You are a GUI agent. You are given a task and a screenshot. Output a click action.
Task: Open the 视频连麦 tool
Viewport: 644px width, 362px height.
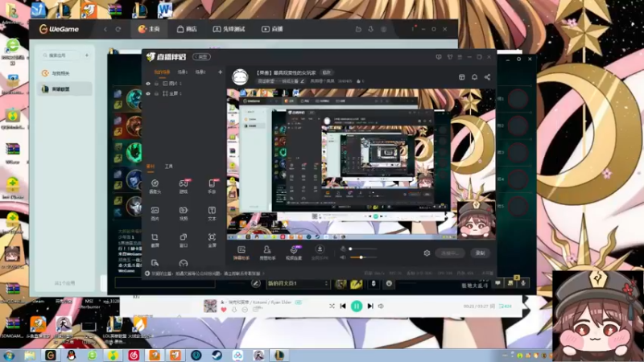294,253
